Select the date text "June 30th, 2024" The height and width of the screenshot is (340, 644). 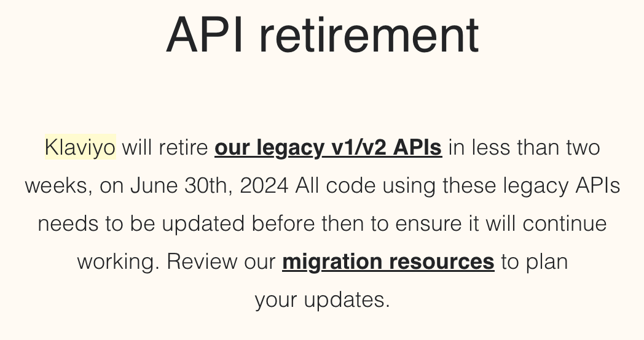point(210,185)
